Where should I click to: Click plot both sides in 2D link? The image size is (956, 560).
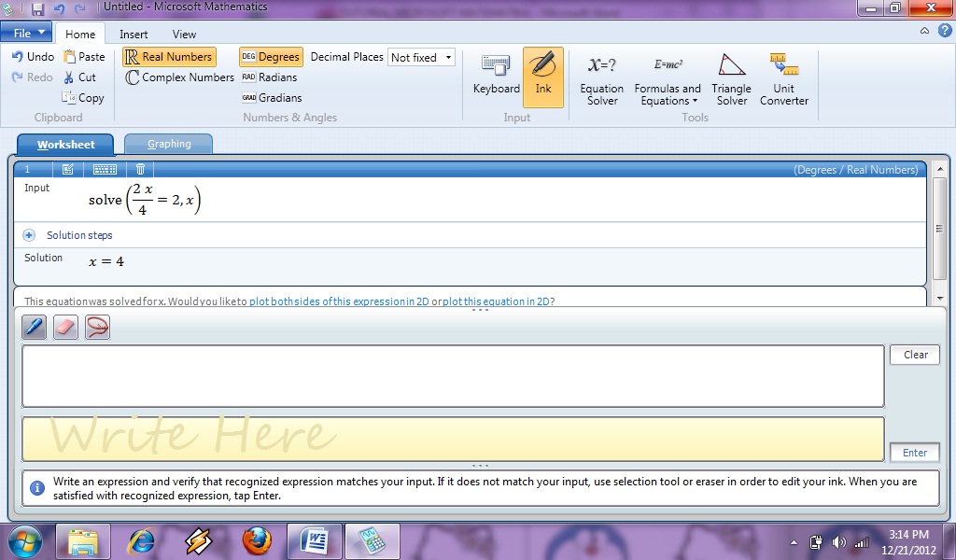339,301
